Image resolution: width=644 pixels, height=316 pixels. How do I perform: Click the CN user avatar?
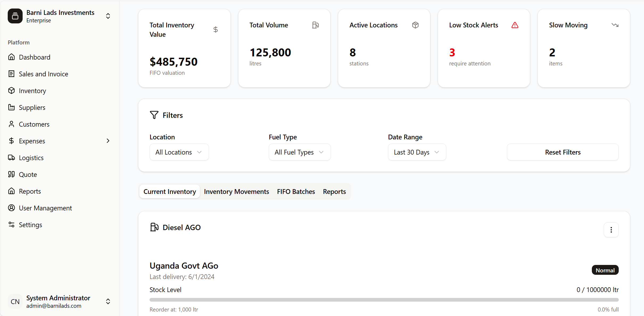(15, 302)
